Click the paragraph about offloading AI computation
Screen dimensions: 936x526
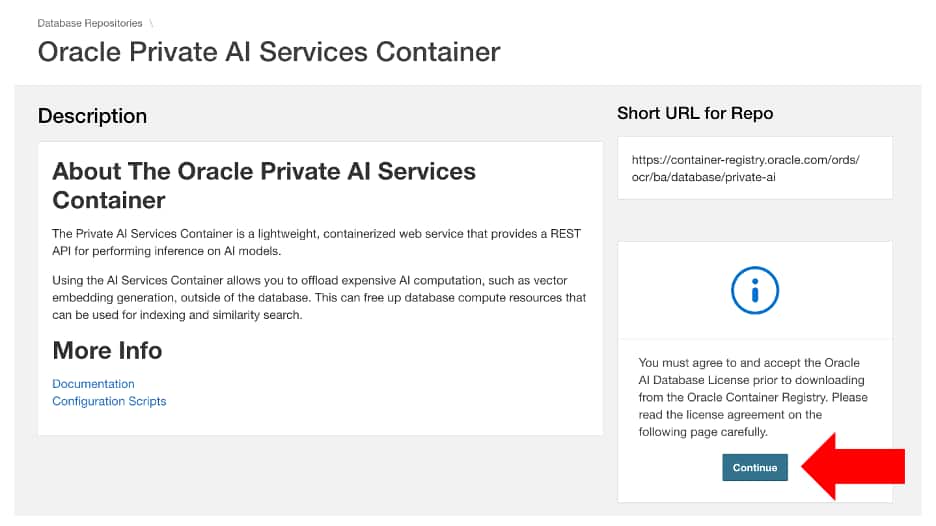tap(318, 298)
